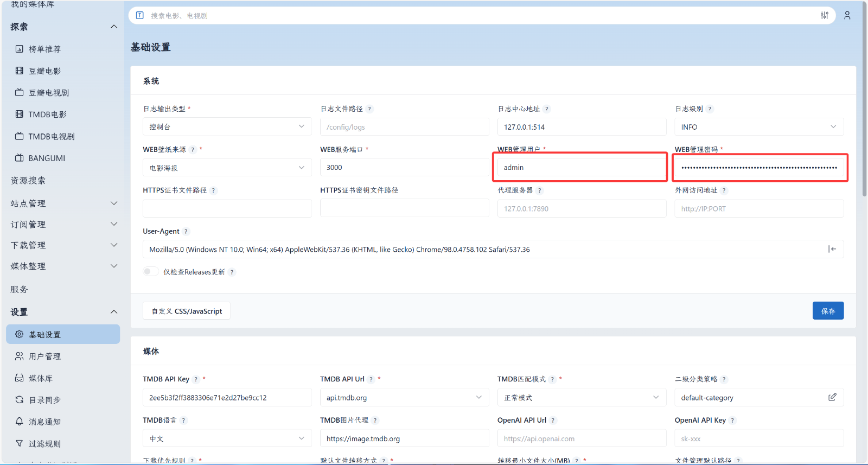Viewport: 868px width, 465px height.
Task: Go to 豆瓣电影 in the sidebar
Action: pyautogui.click(x=45, y=71)
